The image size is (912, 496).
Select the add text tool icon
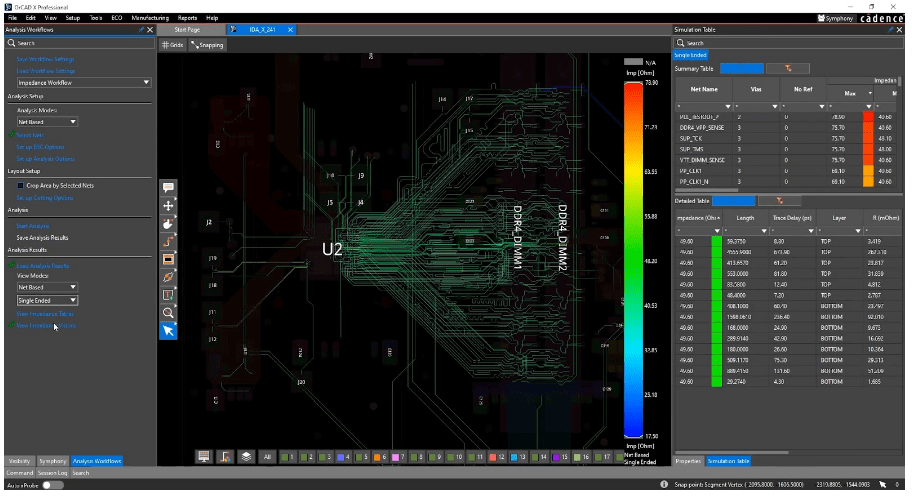[168, 295]
